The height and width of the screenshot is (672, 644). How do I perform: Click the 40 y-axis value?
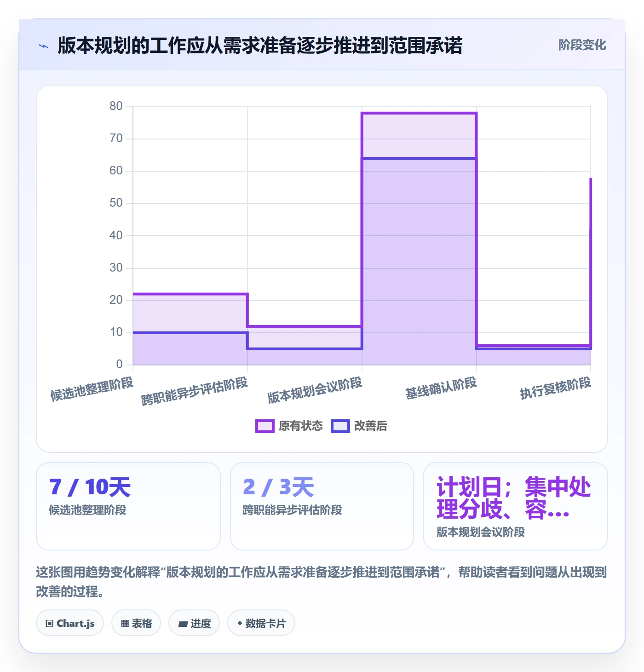(116, 236)
